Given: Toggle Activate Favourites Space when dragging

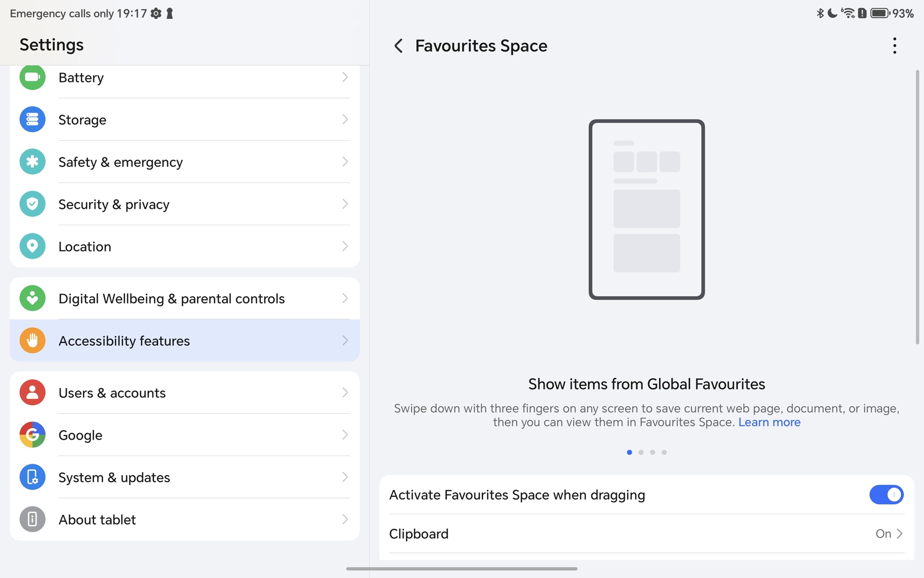Looking at the screenshot, I should coord(886,495).
